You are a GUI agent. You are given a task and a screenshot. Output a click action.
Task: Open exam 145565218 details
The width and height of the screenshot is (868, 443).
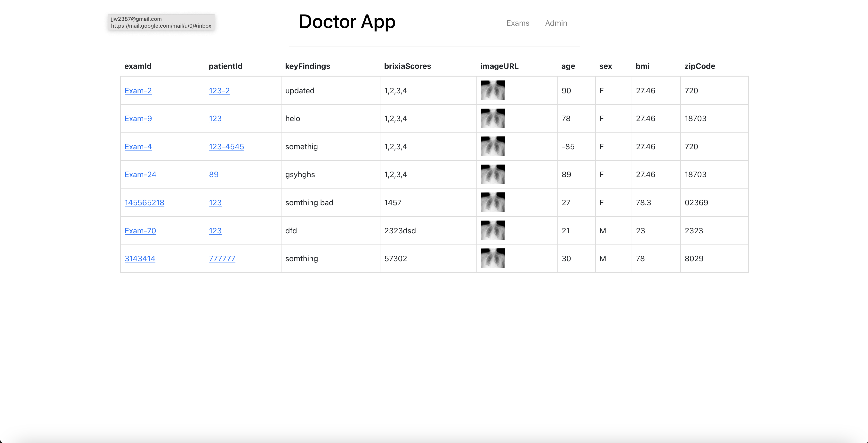(x=144, y=202)
